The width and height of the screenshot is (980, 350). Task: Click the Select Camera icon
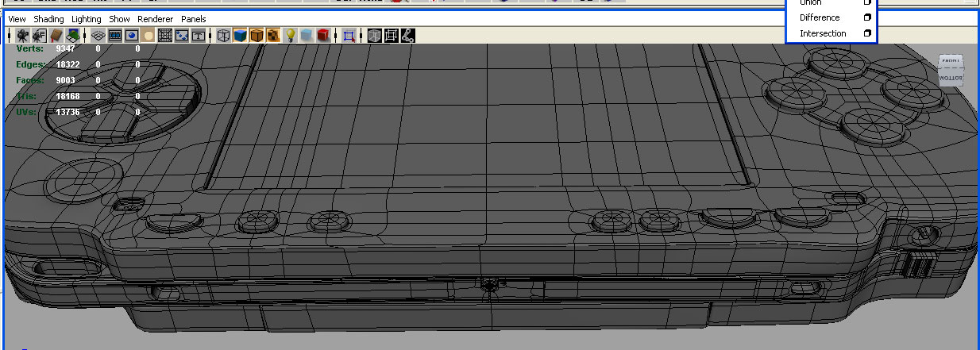(24, 36)
